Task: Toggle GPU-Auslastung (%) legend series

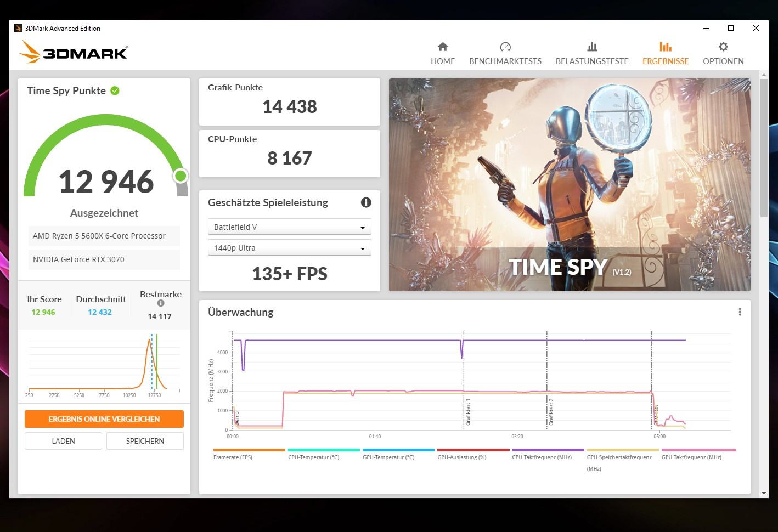Action: (473, 455)
